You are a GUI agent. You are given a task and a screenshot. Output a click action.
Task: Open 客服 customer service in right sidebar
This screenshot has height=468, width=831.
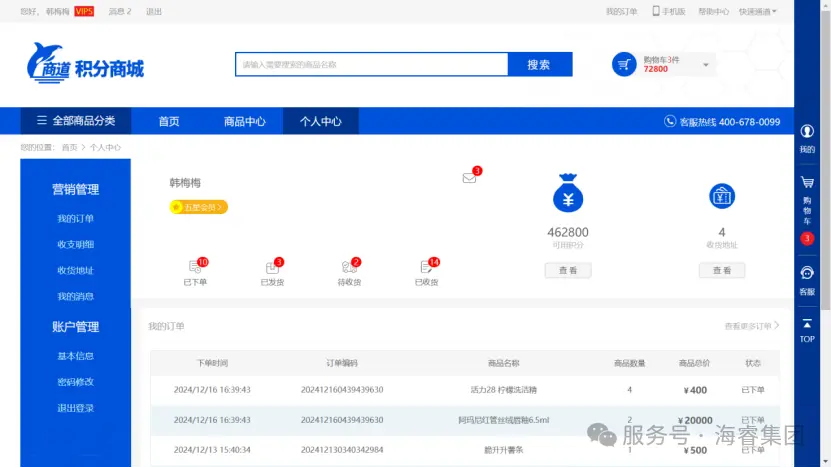[x=807, y=278]
